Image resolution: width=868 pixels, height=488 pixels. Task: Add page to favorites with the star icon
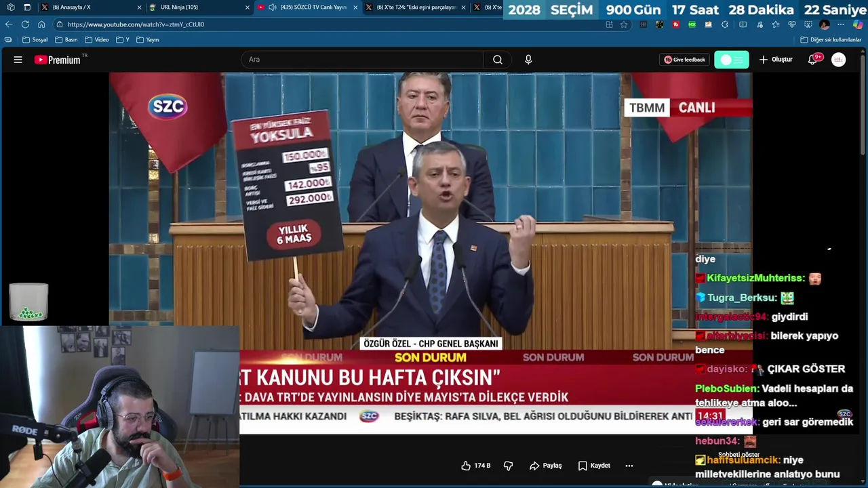624,24
